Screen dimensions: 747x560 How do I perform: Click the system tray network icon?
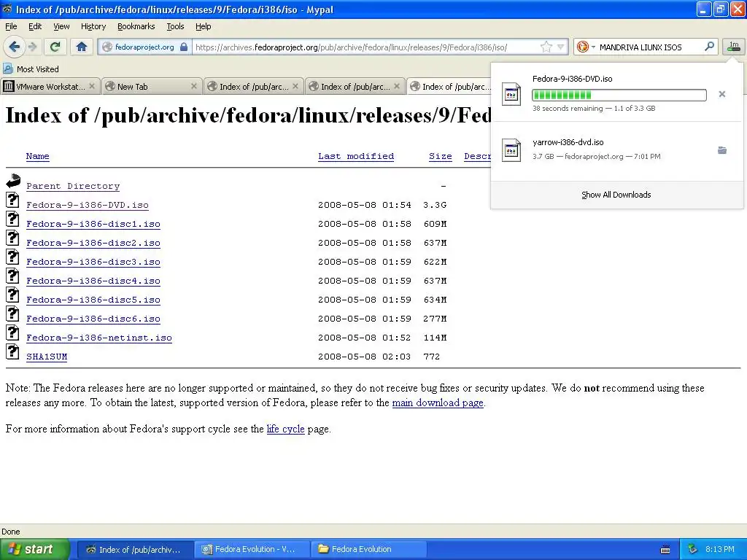[693, 549]
